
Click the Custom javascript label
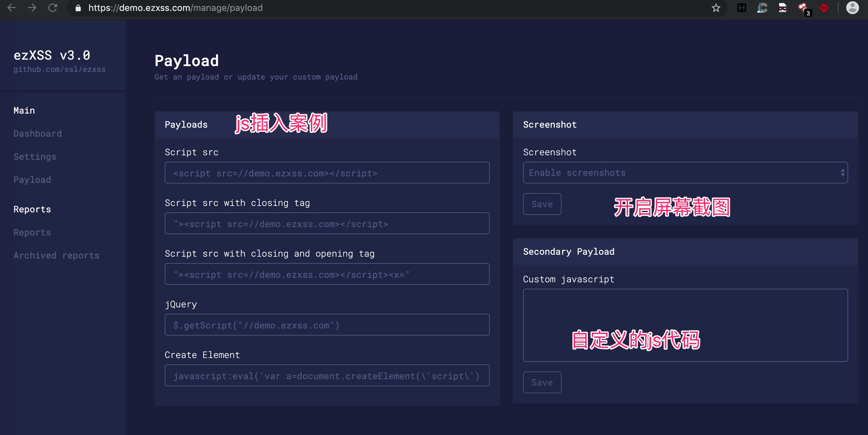pyautogui.click(x=568, y=279)
